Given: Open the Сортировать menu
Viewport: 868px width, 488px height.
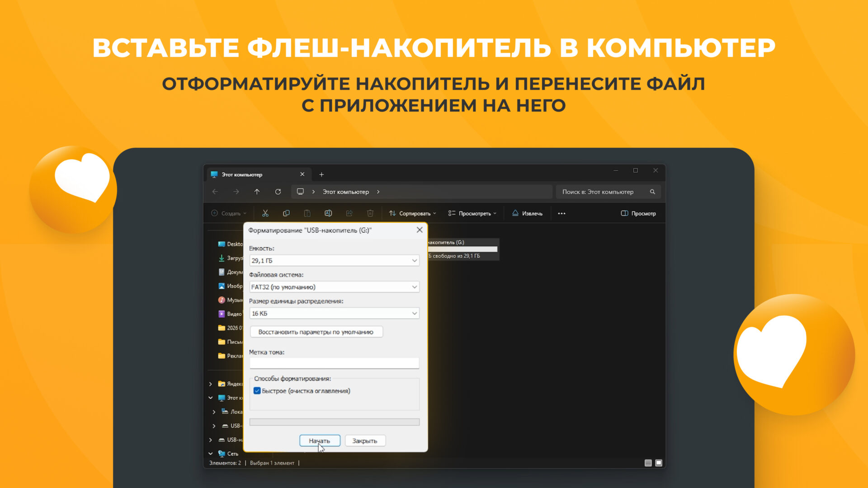Looking at the screenshot, I should coord(412,213).
